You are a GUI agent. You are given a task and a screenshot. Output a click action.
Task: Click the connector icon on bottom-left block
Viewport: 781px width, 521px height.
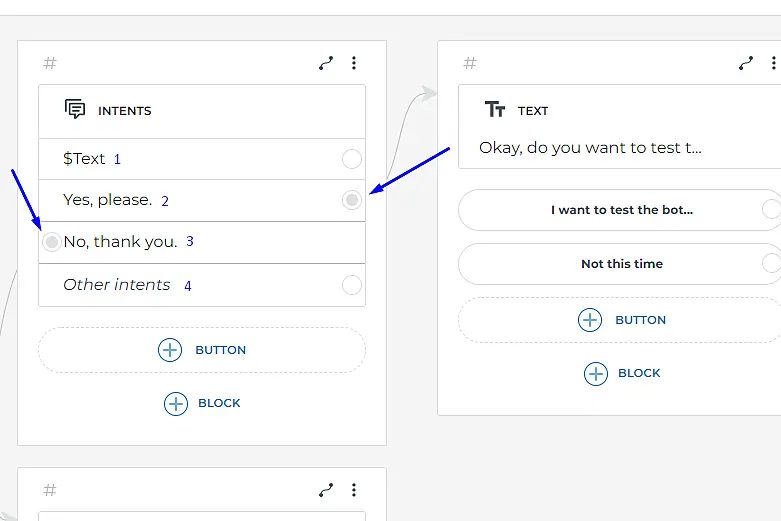[326, 490]
